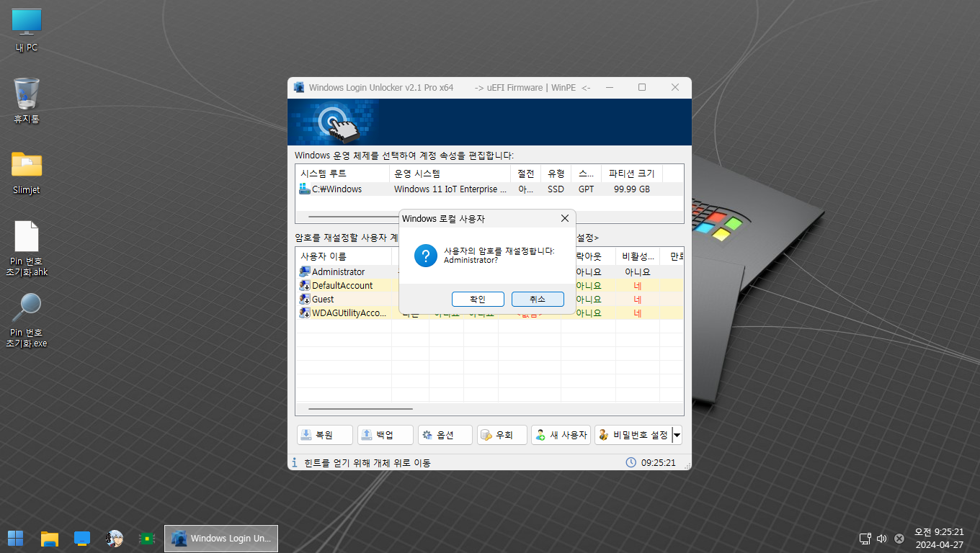The image size is (980, 553).
Task: Click the SSD type cell
Action: (556, 189)
